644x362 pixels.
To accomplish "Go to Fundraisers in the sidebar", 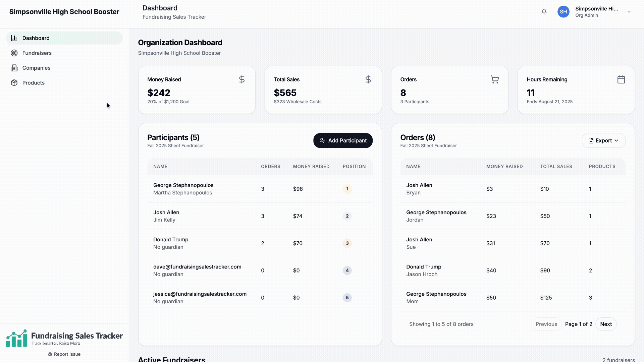I will [x=37, y=53].
